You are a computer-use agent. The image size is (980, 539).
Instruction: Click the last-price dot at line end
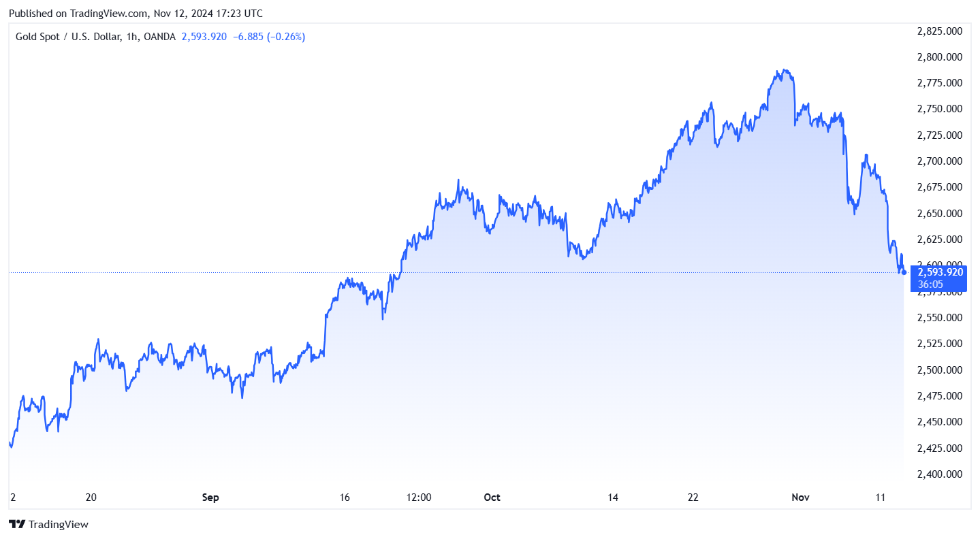click(904, 272)
